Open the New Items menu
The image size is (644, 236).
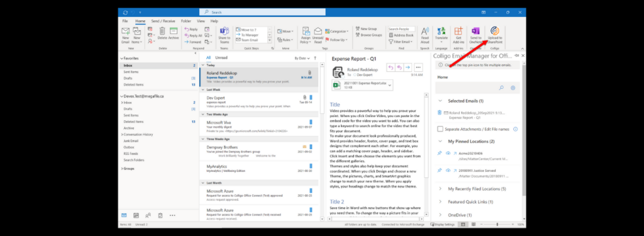click(x=136, y=35)
